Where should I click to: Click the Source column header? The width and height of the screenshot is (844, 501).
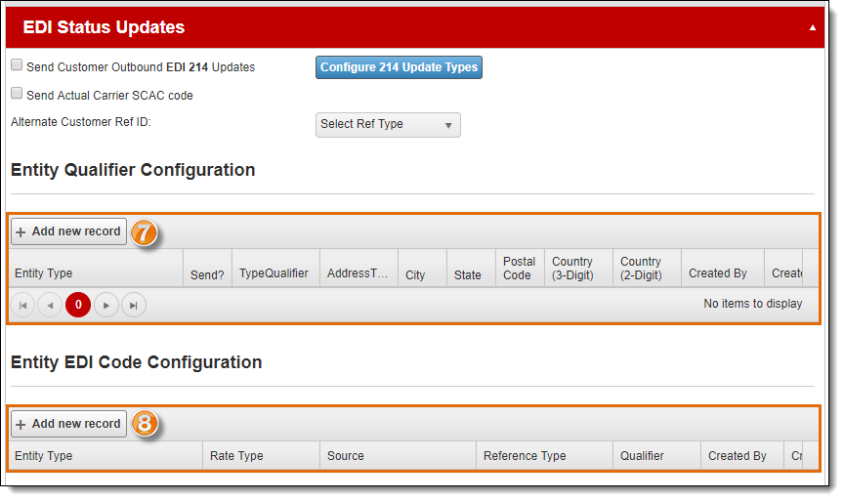[345, 456]
